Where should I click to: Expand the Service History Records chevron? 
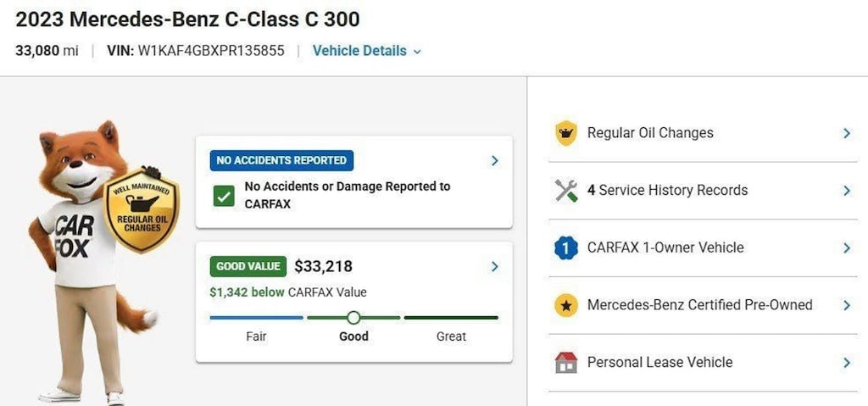coord(847,191)
